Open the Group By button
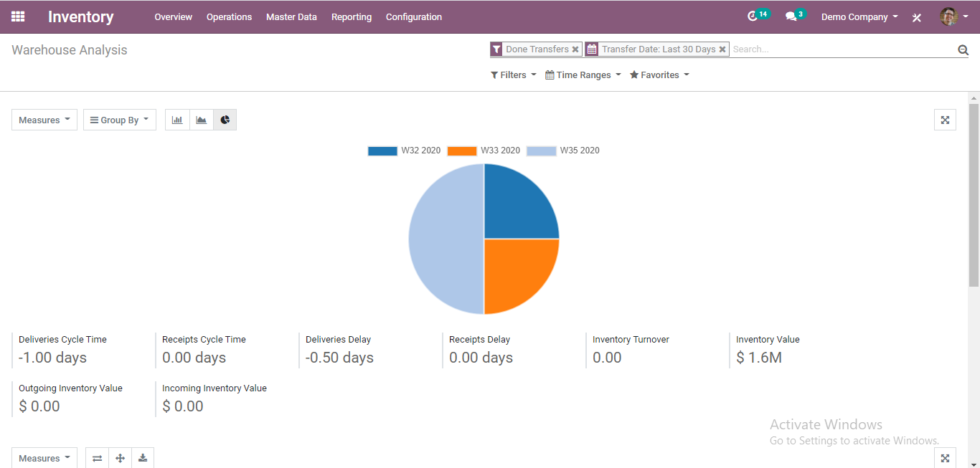980x468 pixels. pos(120,120)
